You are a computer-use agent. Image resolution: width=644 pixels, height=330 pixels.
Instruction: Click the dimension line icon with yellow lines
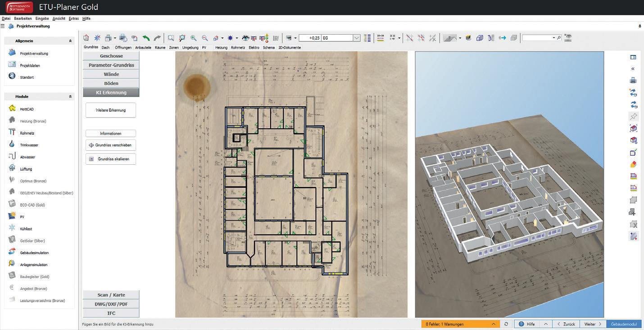pos(381,38)
